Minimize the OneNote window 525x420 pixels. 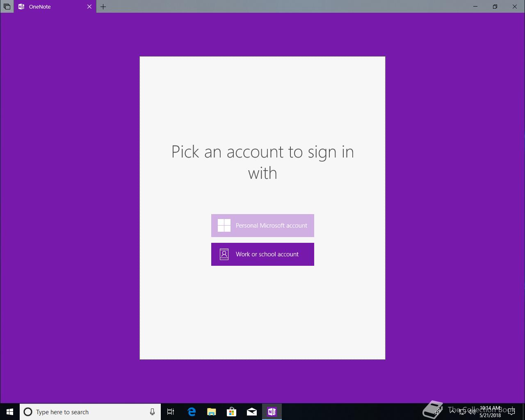[x=475, y=7]
